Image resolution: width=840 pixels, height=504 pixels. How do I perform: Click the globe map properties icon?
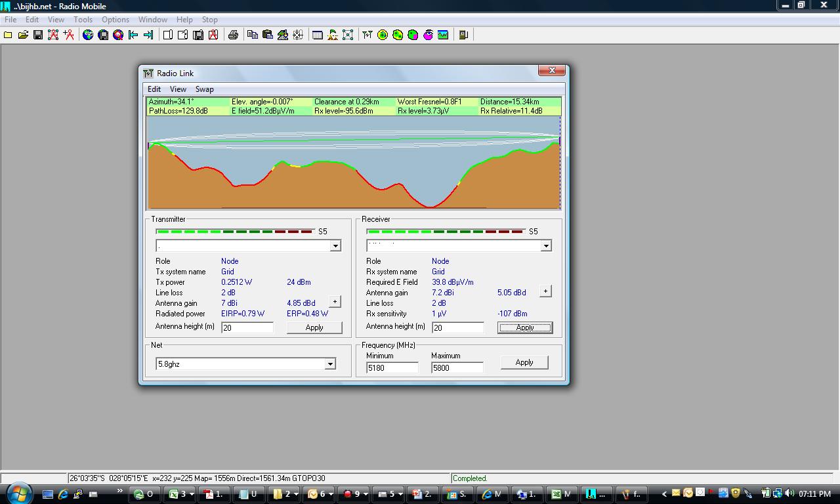pyautogui.click(x=88, y=35)
